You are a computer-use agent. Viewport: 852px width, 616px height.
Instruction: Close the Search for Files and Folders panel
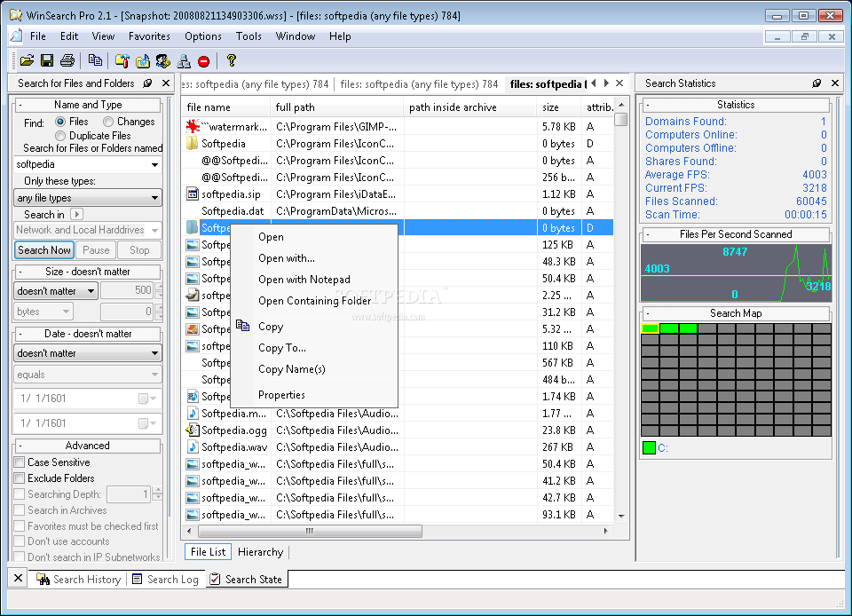tap(166, 83)
